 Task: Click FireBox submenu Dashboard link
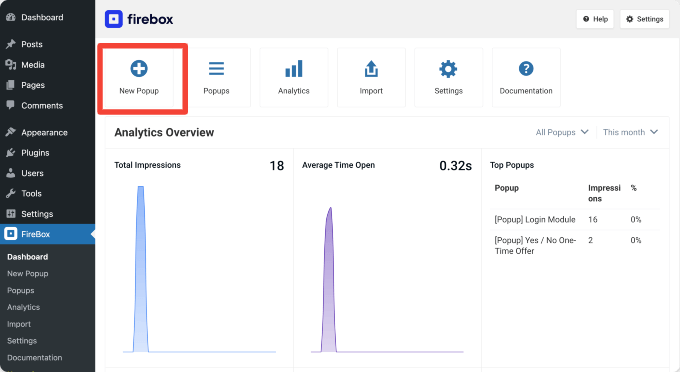pyautogui.click(x=28, y=257)
